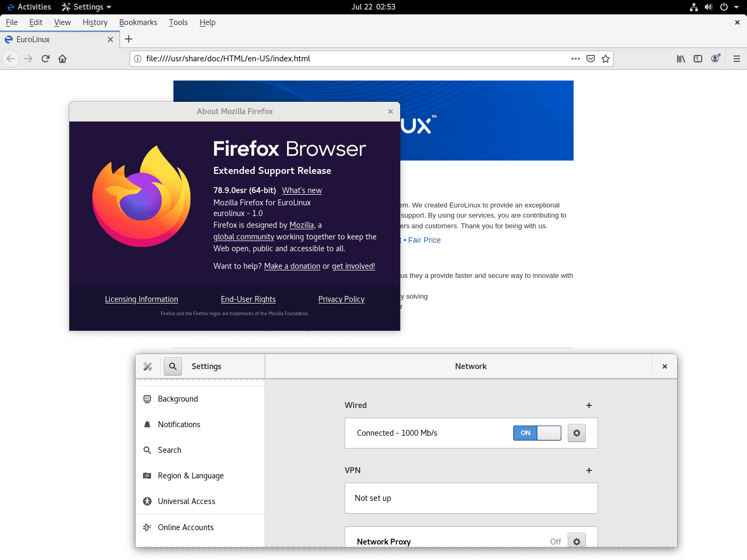The width and height of the screenshot is (747, 560).
Task: Click the Firefox forward arrow button
Action: (28, 59)
